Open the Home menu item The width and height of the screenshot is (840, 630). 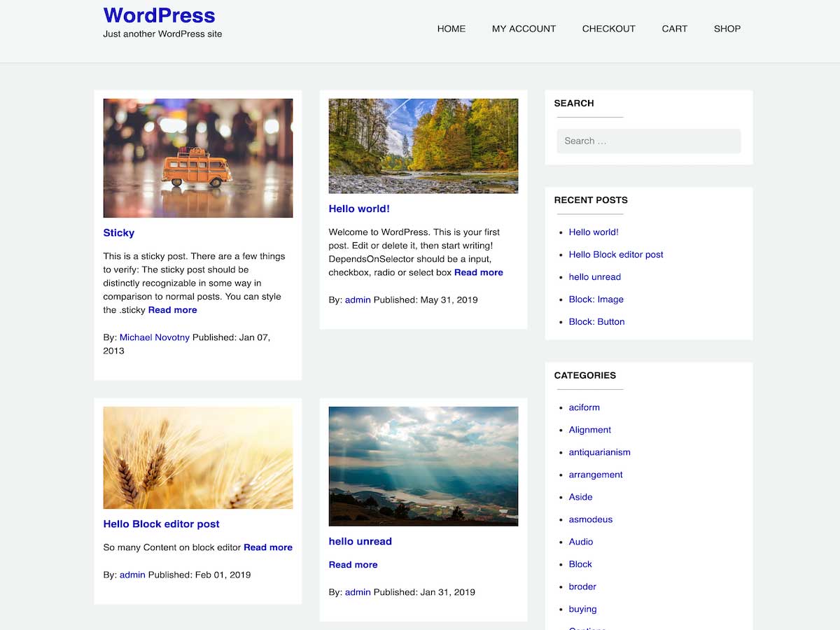tap(451, 29)
